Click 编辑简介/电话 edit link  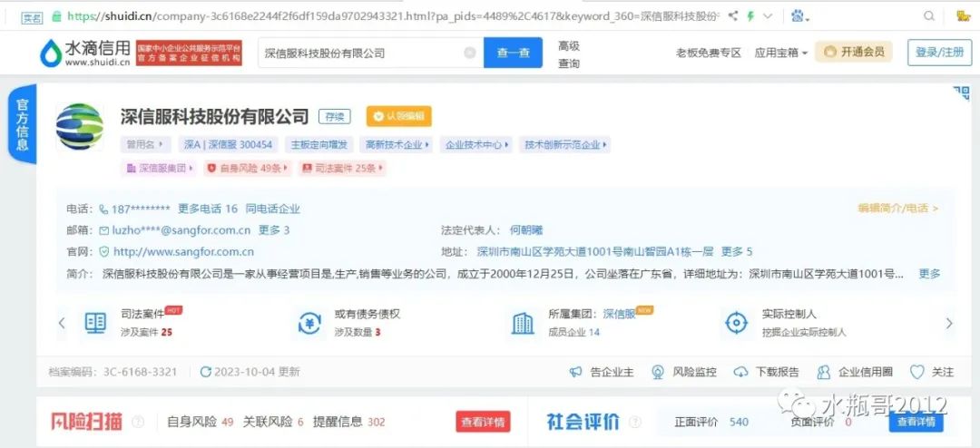897,209
